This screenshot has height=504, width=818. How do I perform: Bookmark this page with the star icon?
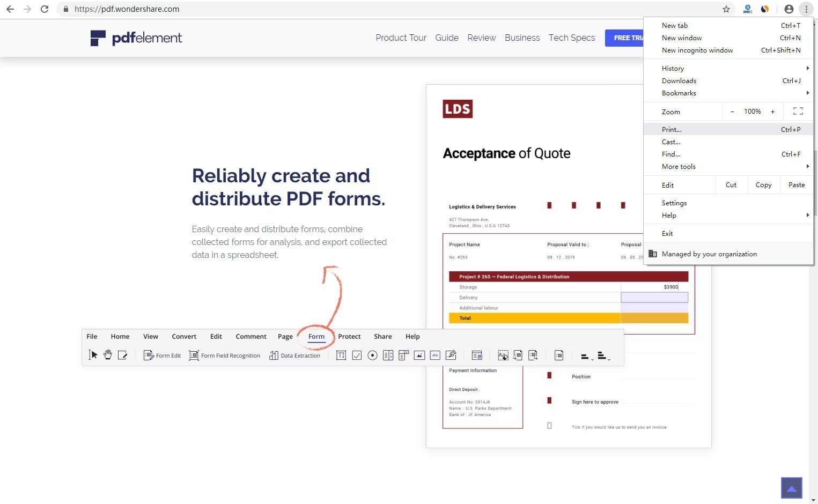726,9
